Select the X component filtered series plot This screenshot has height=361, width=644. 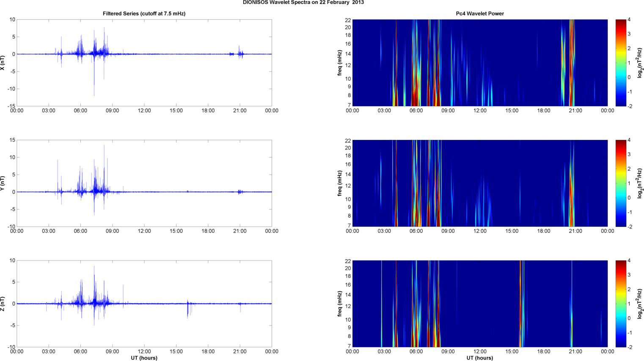point(144,63)
